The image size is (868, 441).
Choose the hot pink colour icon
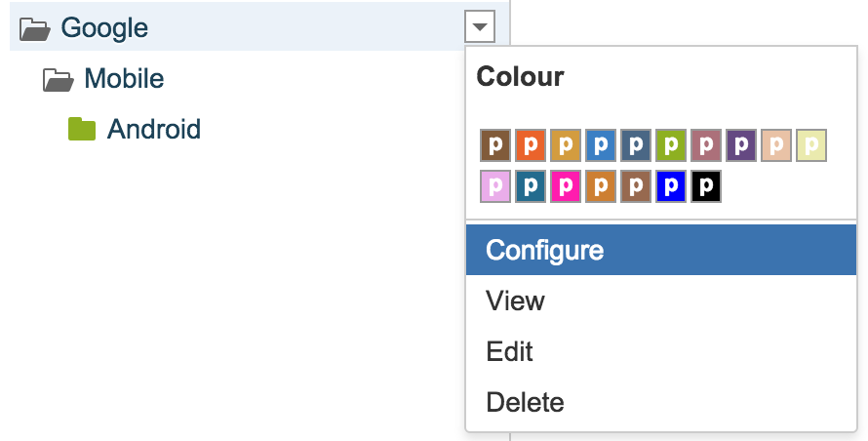coord(566,185)
